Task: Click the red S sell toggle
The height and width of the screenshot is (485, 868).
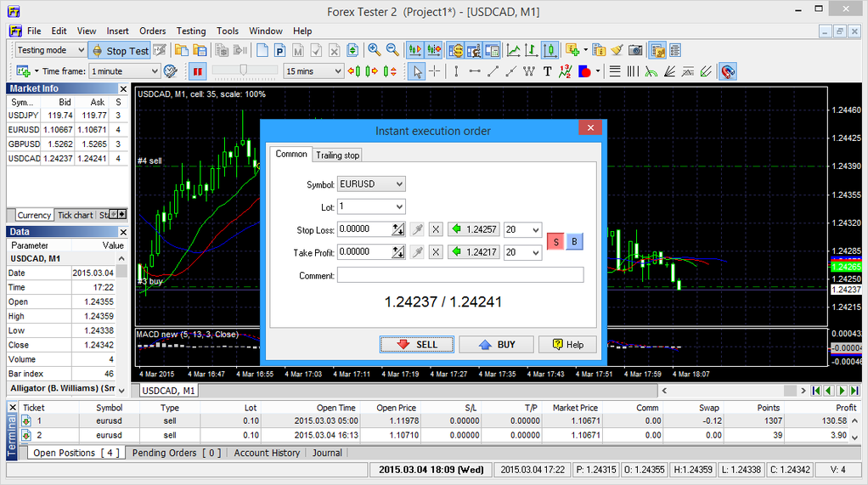Action: (555, 241)
